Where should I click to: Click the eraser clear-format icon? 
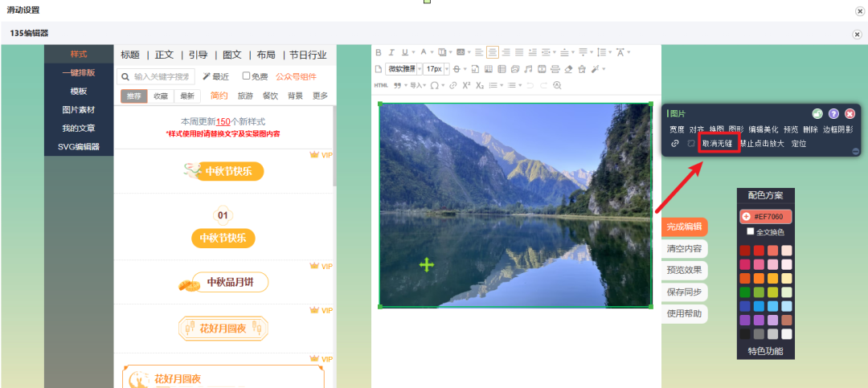pyautogui.click(x=568, y=69)
